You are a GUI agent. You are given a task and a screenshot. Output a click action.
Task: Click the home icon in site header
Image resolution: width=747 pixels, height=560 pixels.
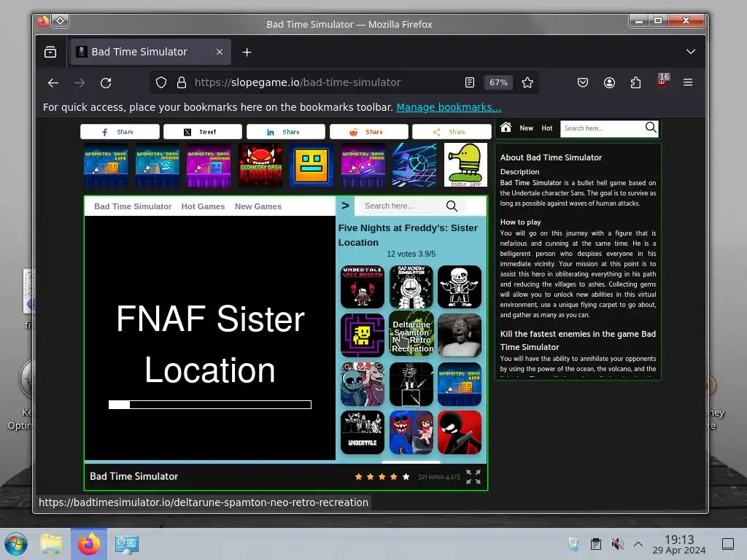click(506, 127)
